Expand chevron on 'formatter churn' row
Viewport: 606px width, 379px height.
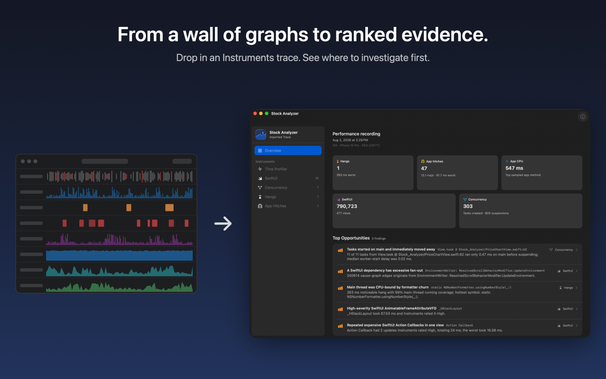coord(577,287)
